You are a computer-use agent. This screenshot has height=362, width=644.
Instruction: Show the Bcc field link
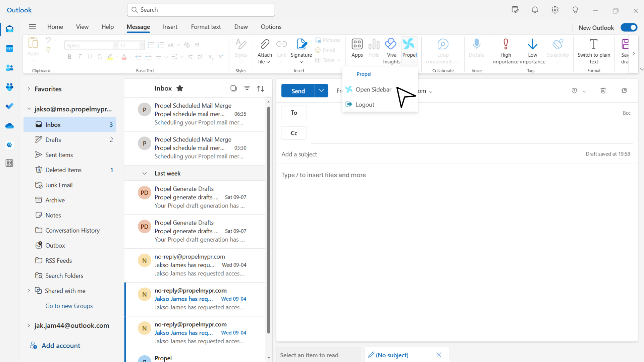tap(626, 113)
